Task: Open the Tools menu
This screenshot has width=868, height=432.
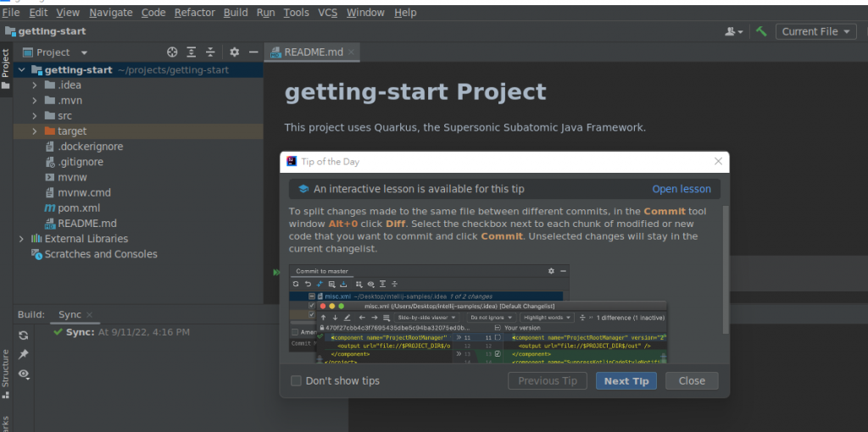Action: coord(296,12)
